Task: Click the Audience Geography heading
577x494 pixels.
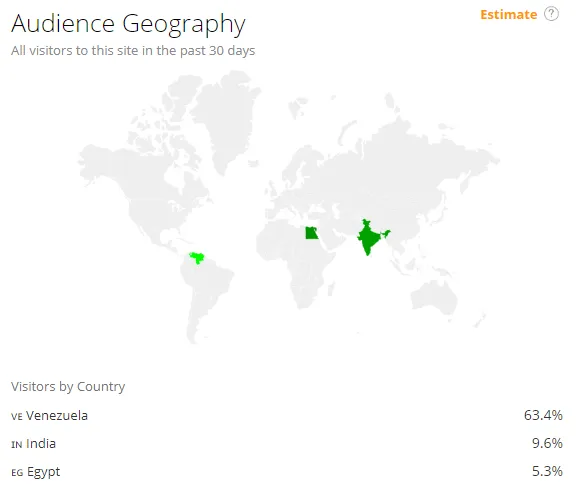Action: click(x=128, y=24)
